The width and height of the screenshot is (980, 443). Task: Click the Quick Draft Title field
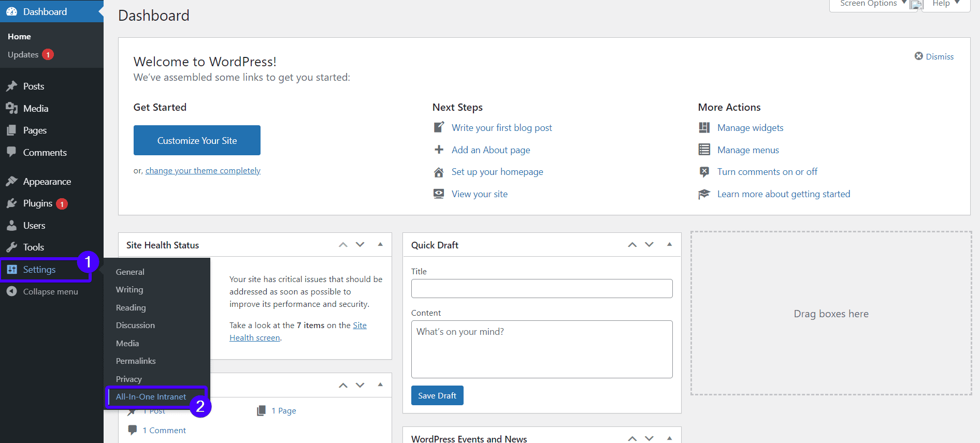pos(542,288)
